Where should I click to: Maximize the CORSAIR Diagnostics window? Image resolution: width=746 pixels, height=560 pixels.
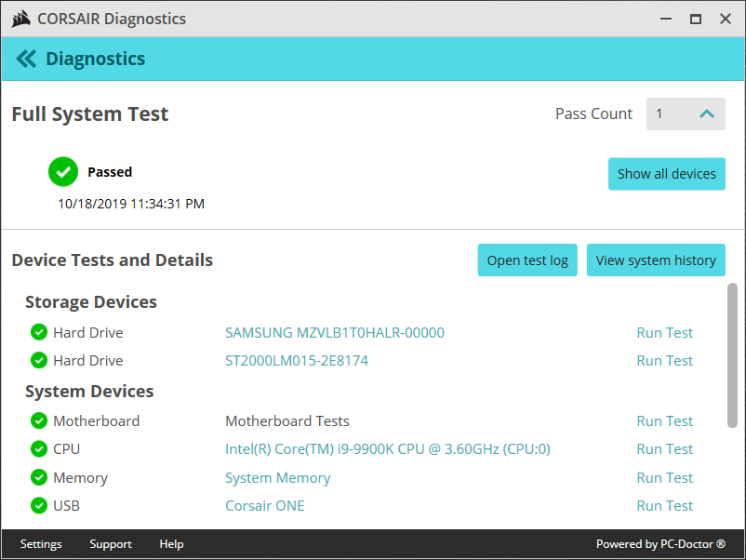coord(696,19)
